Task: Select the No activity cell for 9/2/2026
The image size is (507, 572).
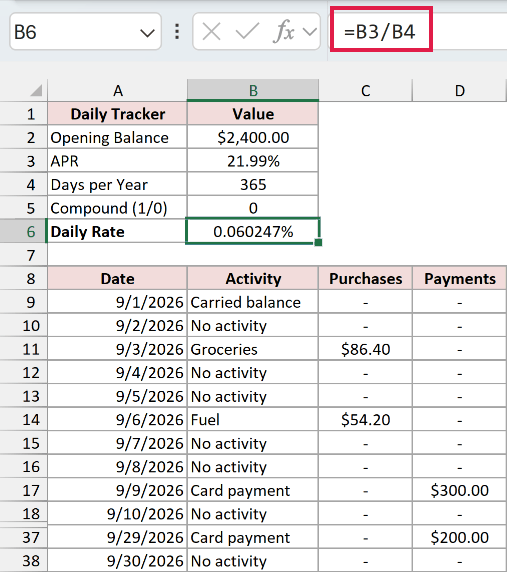Action: pyautogui.click(x=253, y=326)
